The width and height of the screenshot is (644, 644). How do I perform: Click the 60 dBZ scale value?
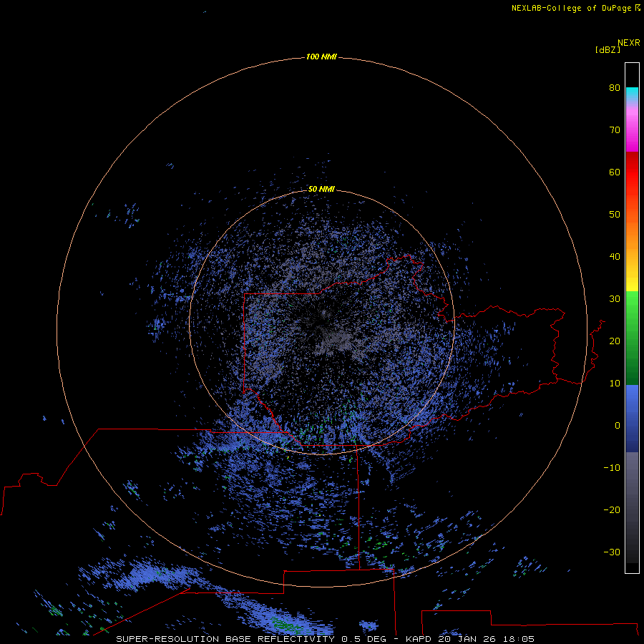coord(615,172)
